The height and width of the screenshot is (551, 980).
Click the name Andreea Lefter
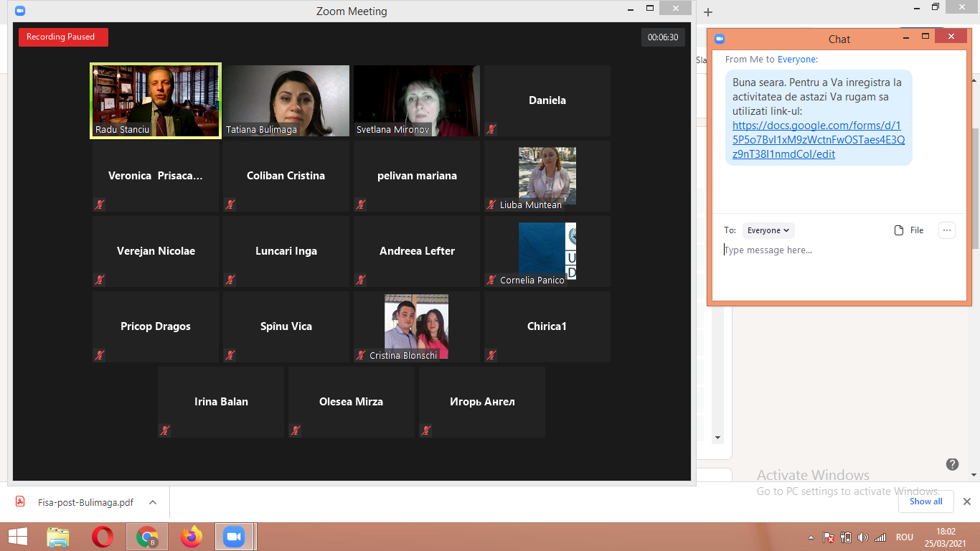pyautogui.click(x=417, y=251)
